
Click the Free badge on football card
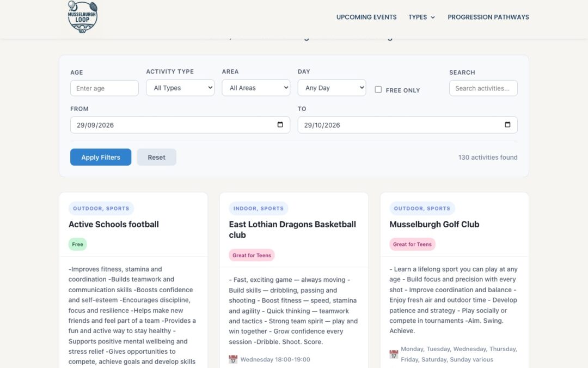click(x=78, y=244)
